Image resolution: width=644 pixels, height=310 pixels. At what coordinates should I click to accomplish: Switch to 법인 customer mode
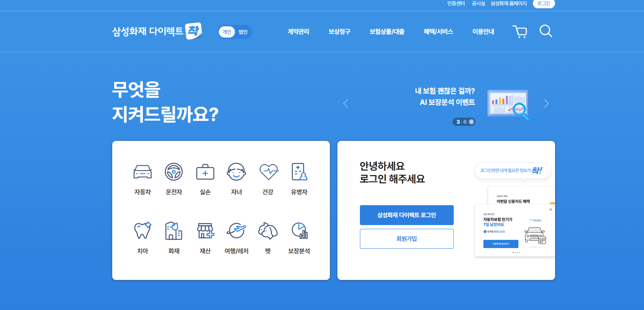(243, 32)
